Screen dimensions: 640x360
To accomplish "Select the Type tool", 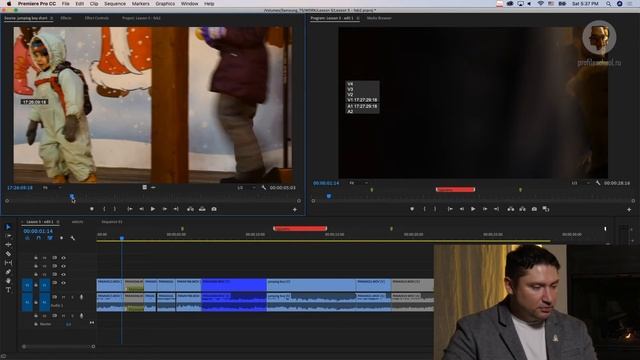I will (x=8, y=290).
